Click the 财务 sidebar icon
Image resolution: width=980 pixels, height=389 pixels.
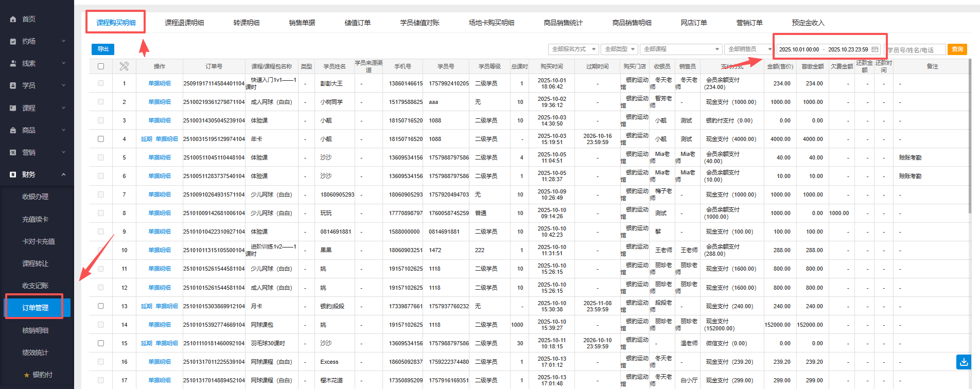click(13, 174)
